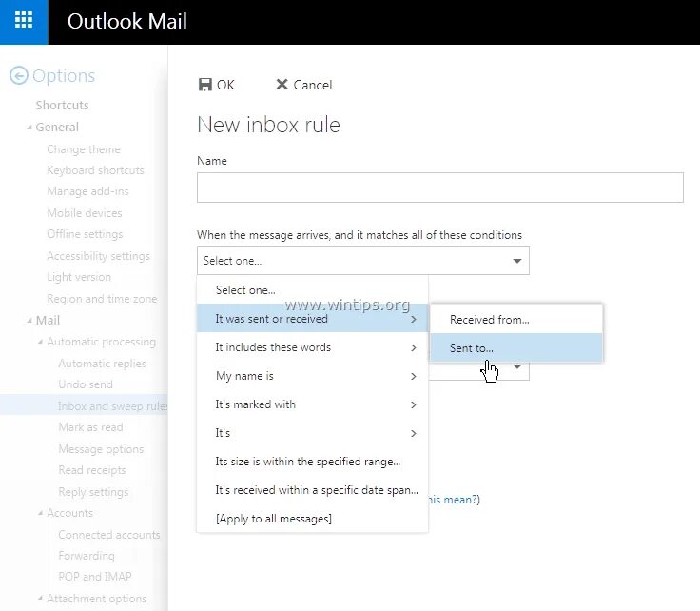Click the partially hidden 'mean?)' help link

click(454, 500)
